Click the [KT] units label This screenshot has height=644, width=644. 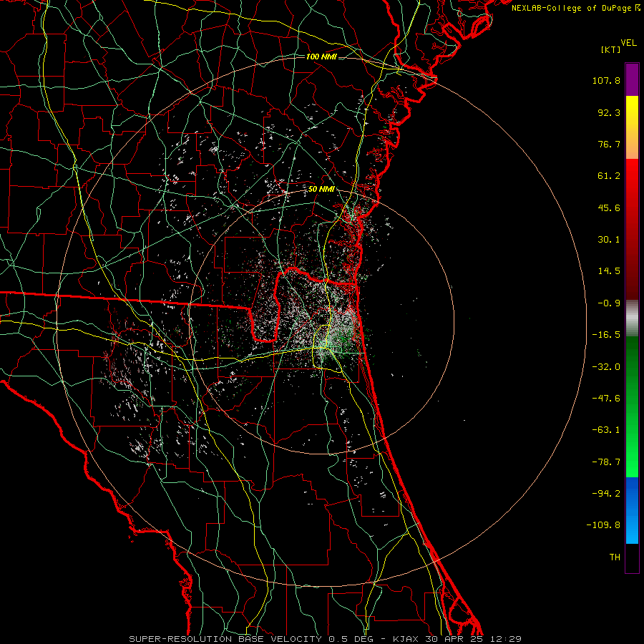[610, 49]
